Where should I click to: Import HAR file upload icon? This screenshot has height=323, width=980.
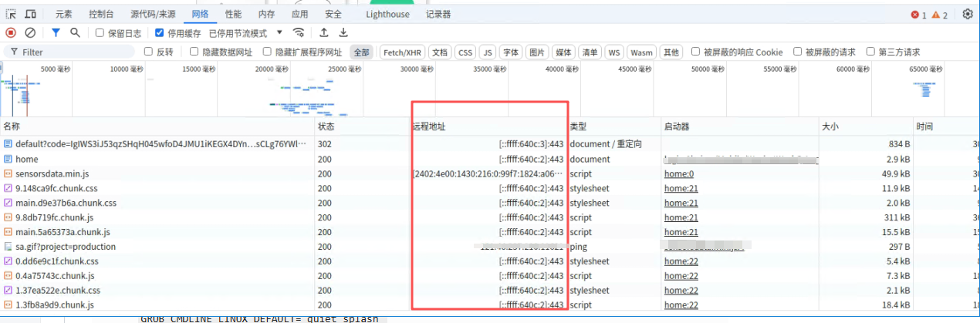[x=324, y=32]
